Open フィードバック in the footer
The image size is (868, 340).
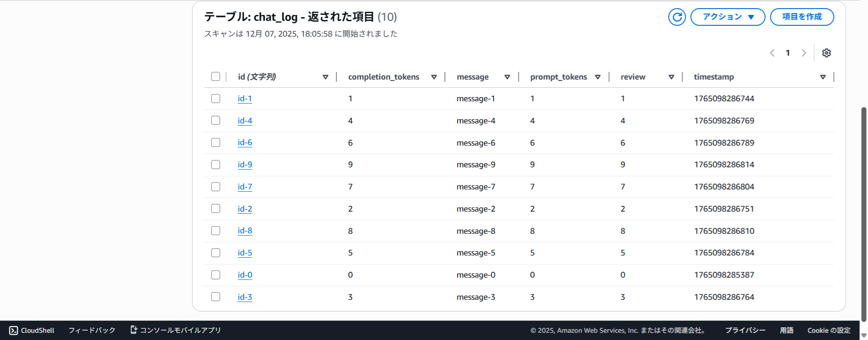coord(92,331)
